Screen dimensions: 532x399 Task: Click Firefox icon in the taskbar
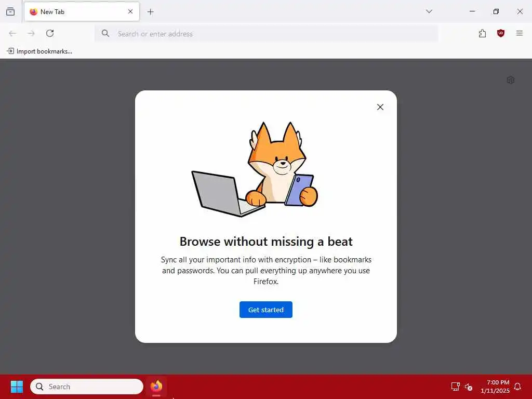click(156, 387)
